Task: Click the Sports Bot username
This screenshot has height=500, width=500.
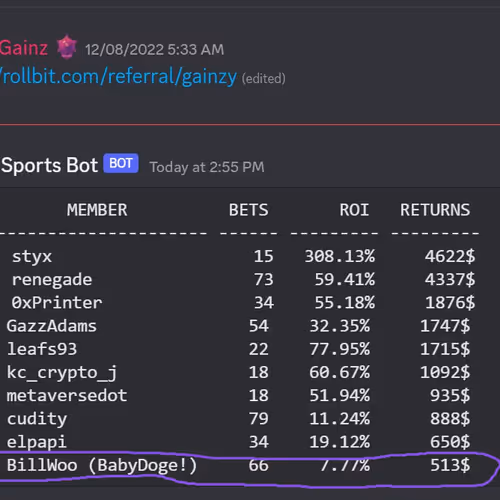Action: (49, 165)
